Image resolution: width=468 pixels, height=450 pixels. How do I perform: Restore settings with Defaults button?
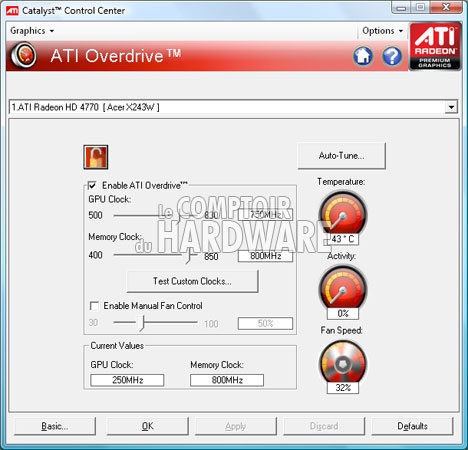(x=413, y=426)
